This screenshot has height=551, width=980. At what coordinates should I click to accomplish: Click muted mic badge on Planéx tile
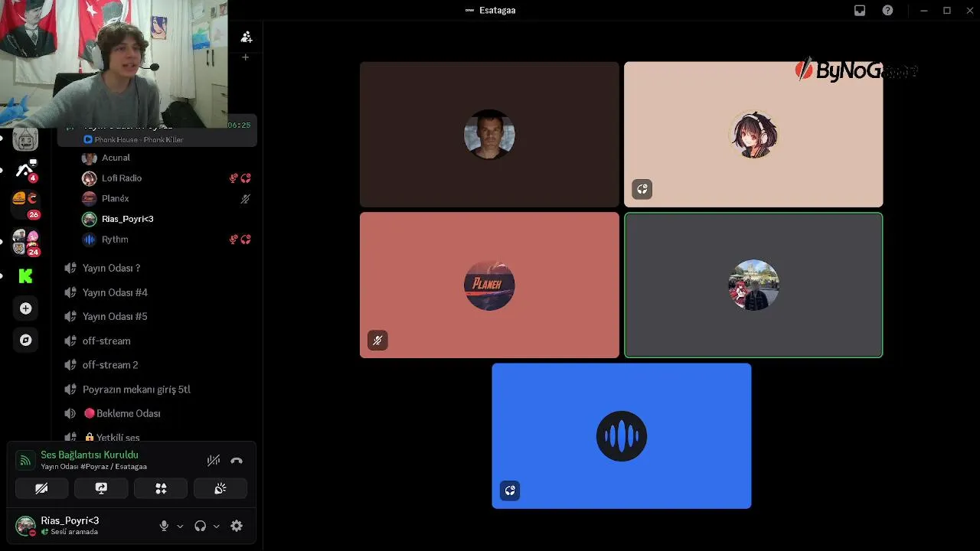click(377, 340)
